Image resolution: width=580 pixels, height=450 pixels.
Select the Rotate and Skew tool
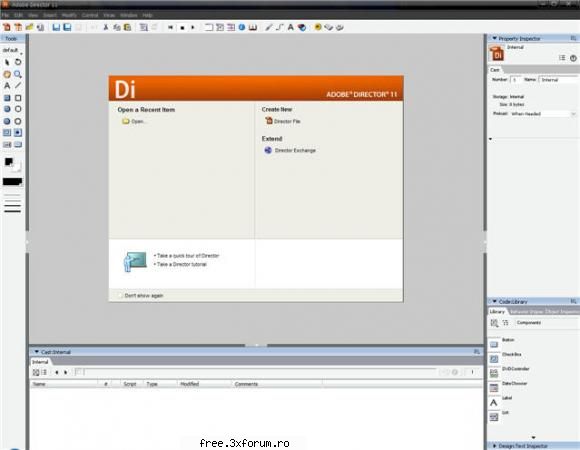pos(18,62)
